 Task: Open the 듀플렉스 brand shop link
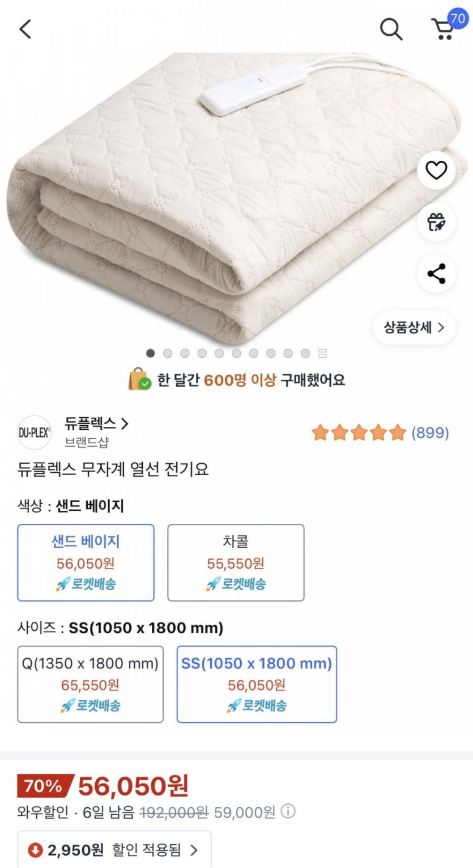coord(97,424)
